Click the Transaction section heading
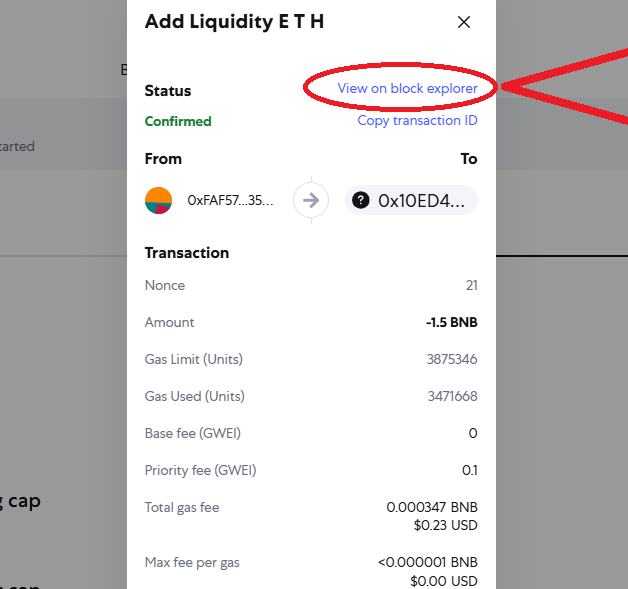This screenshot has height=589, width=628. [x=187, y=253]
